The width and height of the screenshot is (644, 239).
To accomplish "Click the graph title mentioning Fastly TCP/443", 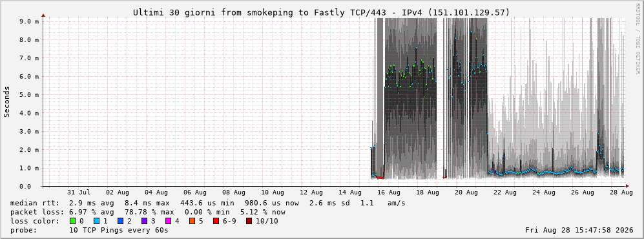I will [321, 13].
